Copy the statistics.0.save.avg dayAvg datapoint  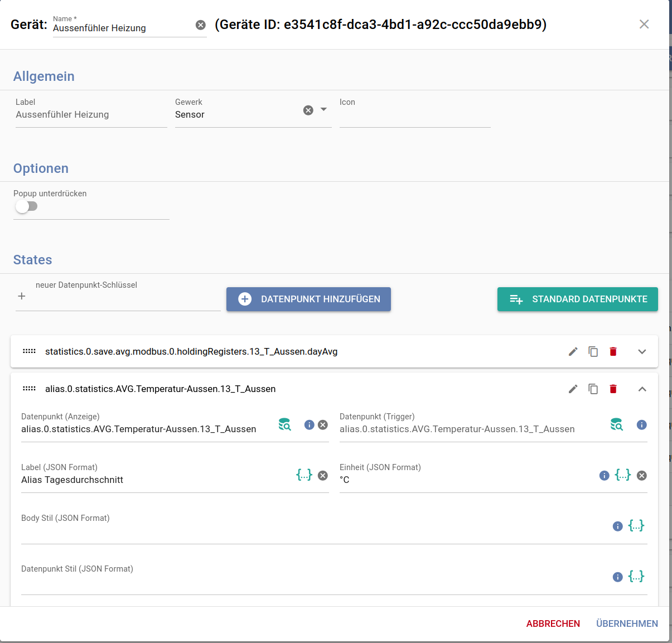coord(593,351)
